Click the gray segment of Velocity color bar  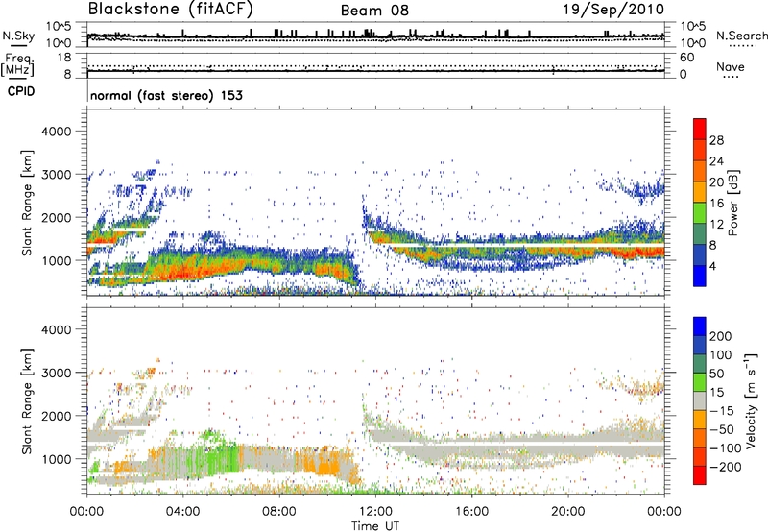tap(700, 400)
